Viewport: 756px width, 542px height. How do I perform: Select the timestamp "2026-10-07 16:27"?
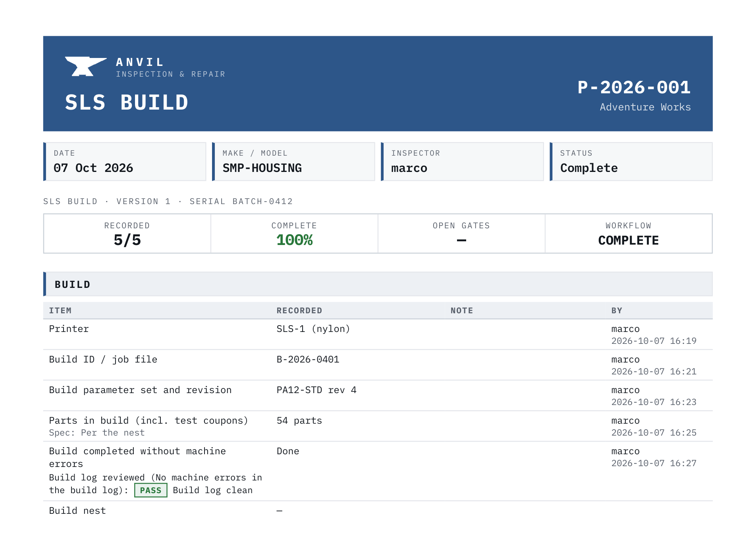click(654, 463)
